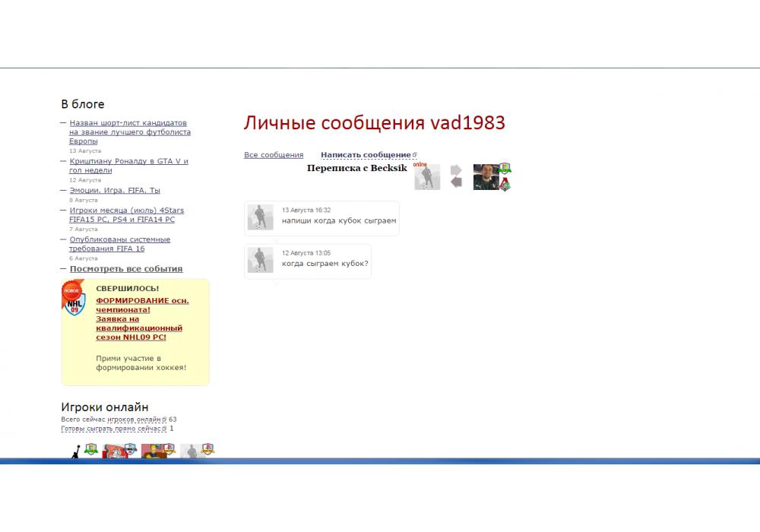Open 'ФОРМИРОВАНИЕ осн. чемпионата!' announcement link
The width and height of the screenshot is (760, 532).
pyautogui.click(x=142, y=305)
